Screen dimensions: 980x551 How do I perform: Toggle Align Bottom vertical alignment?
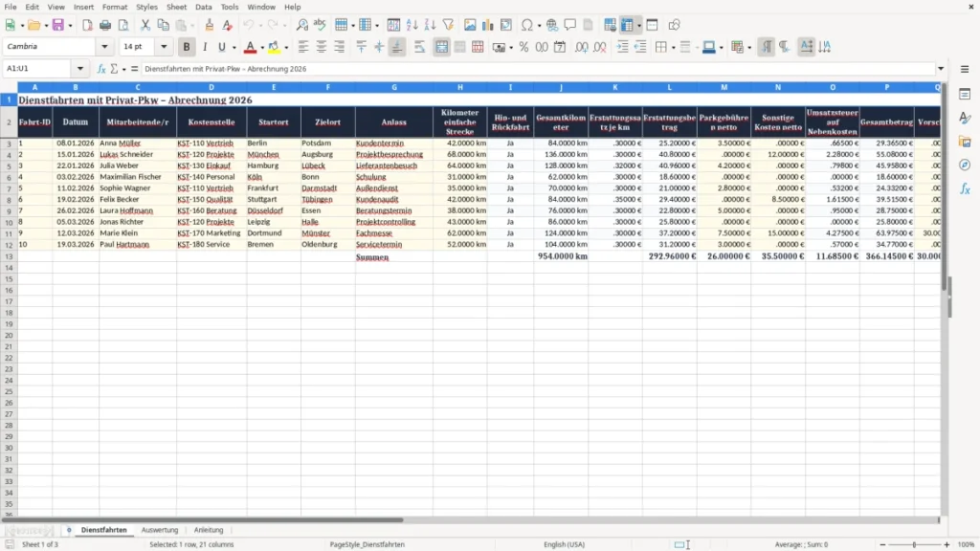(397, 47)
